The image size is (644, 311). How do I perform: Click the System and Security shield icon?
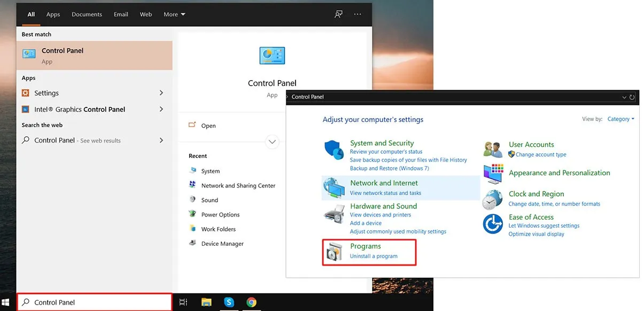coord(334,150)
